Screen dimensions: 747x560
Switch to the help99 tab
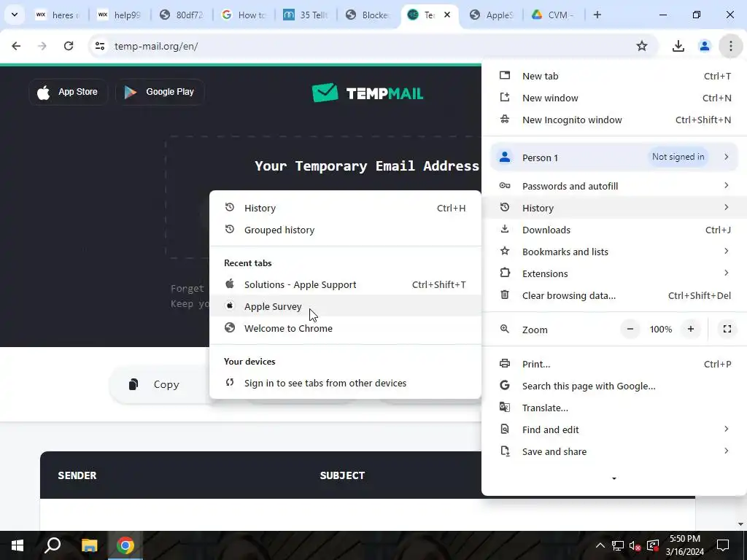[119, 15]
